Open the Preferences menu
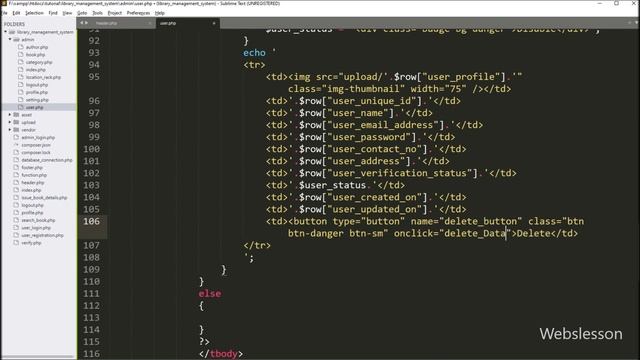Screen dimensions: 640x360 (138, 13)
